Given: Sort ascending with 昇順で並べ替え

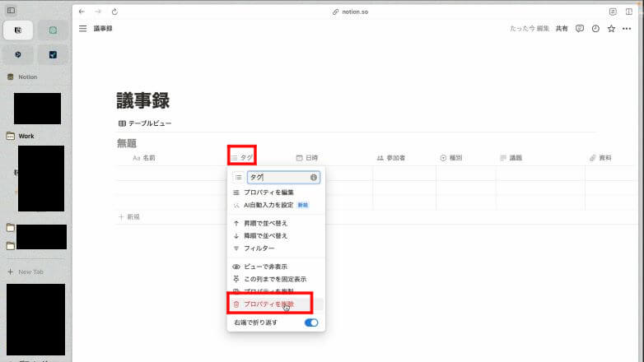Looking at the screenshot, I should (x=276, y=223).
